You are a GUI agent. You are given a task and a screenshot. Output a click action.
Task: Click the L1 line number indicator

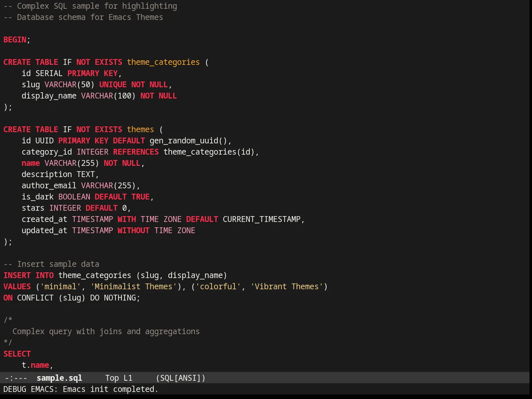128,378
